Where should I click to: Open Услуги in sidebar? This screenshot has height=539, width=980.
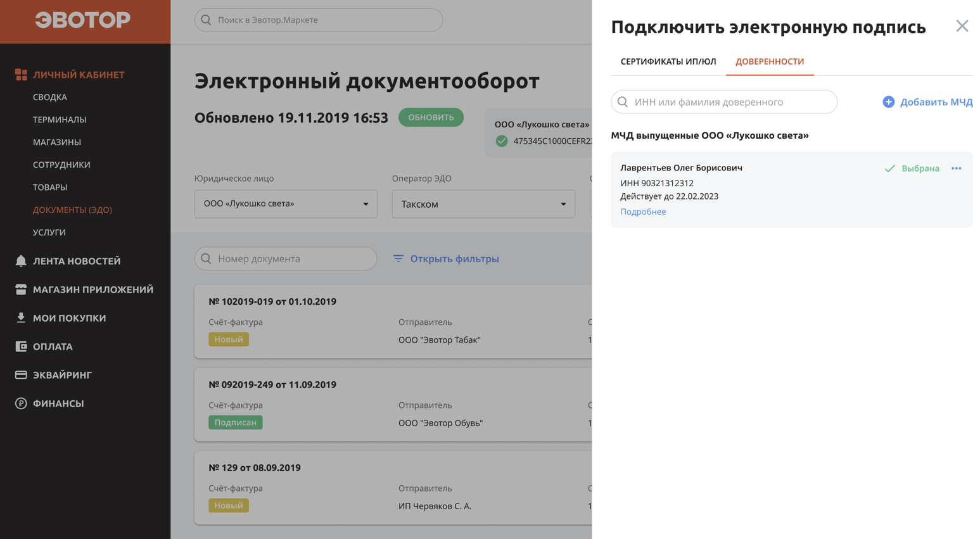pyautogui.click(x=49, y=232)
